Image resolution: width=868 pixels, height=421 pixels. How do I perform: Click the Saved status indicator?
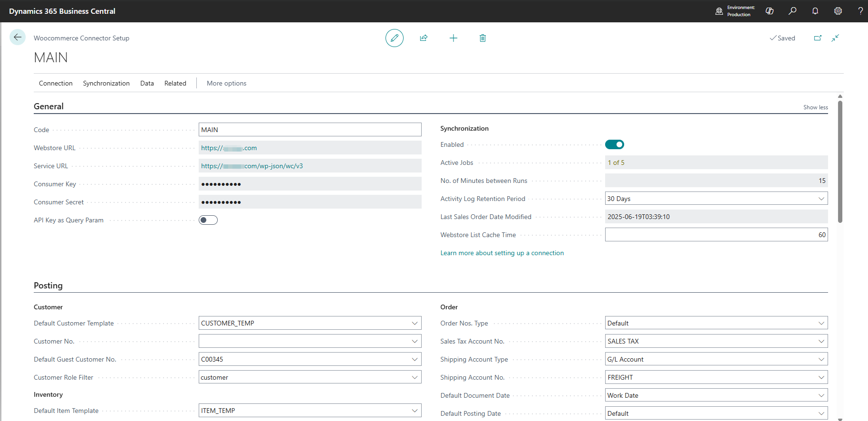click(x=782, y=38)
